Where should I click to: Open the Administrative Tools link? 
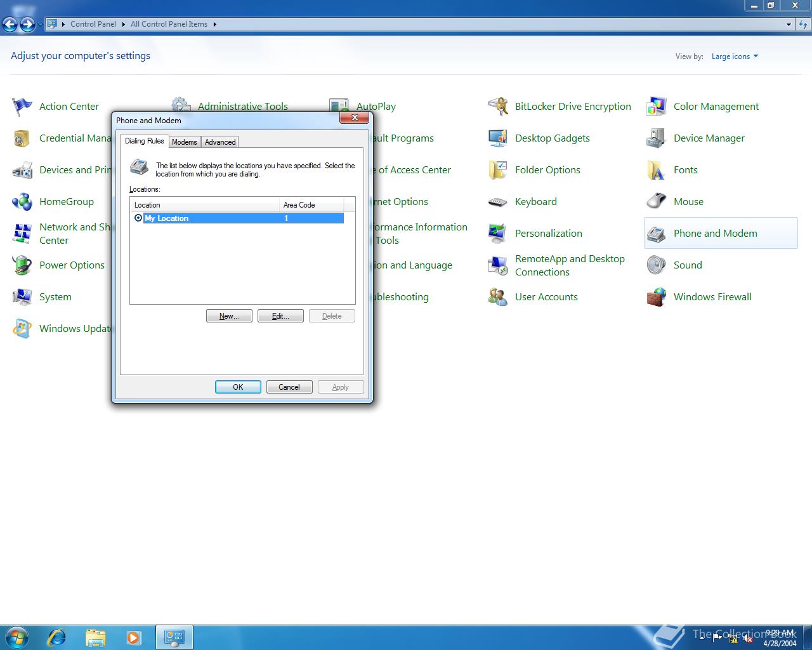243,107
